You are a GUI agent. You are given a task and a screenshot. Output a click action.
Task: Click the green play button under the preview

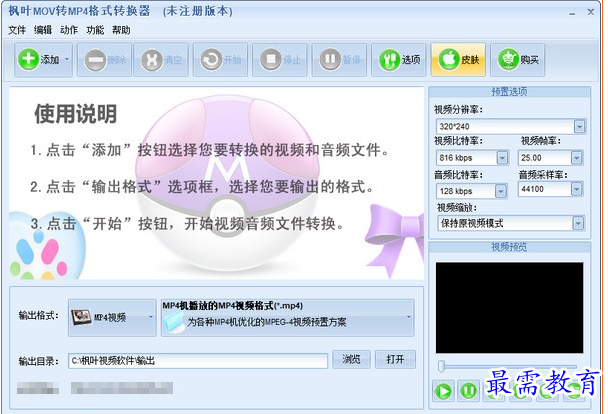[443, 391]
